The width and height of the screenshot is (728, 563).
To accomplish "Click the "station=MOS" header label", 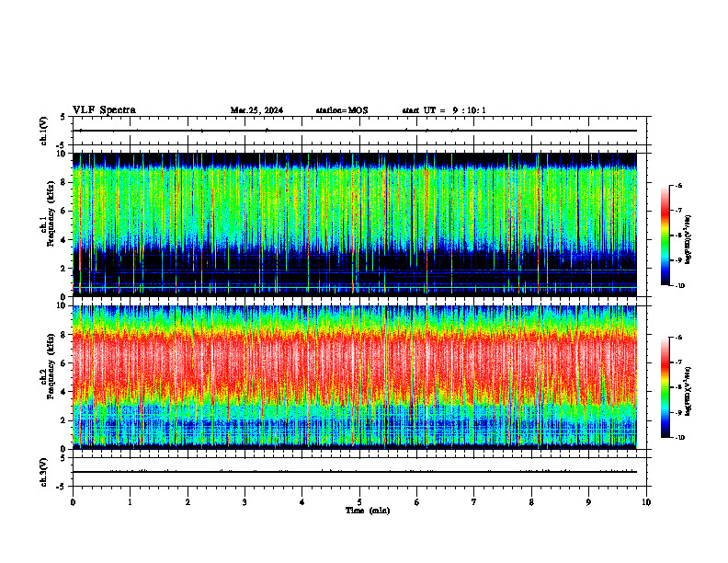I will (x=342, y=110).
